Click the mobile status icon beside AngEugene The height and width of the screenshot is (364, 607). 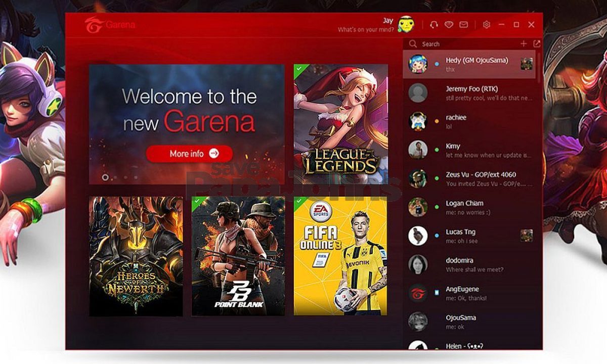(x=437, y=293)
